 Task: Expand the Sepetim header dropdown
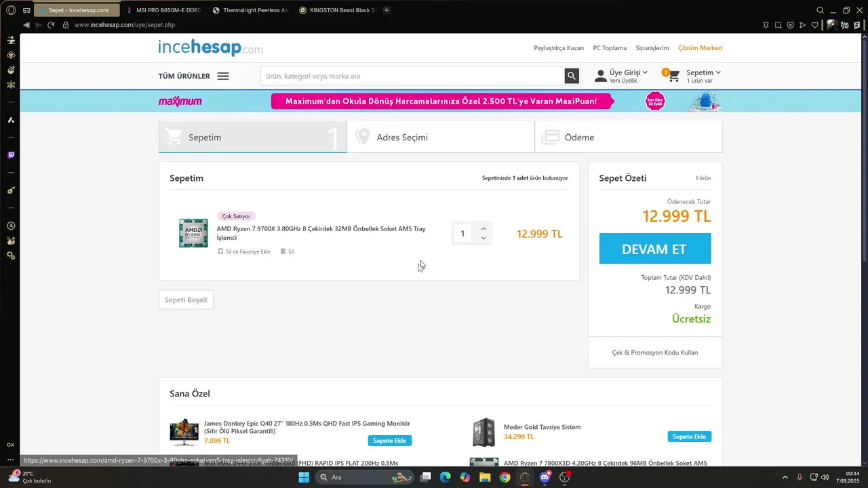point(703,73)
